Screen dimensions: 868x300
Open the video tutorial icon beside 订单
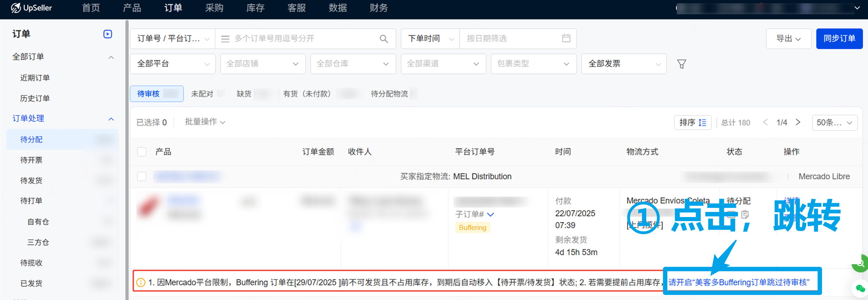(x=107, y=34)
